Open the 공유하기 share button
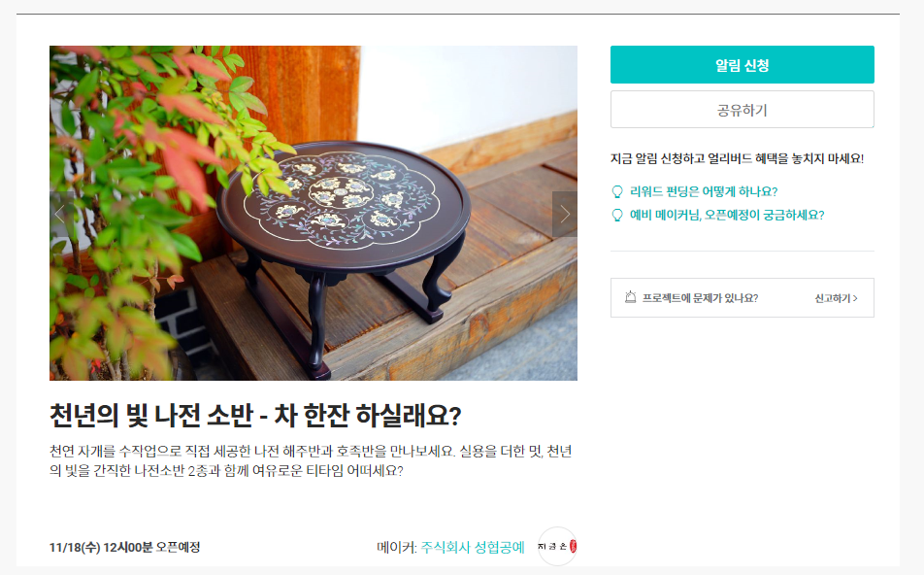 pyautogui.click(x=742, y=110)
